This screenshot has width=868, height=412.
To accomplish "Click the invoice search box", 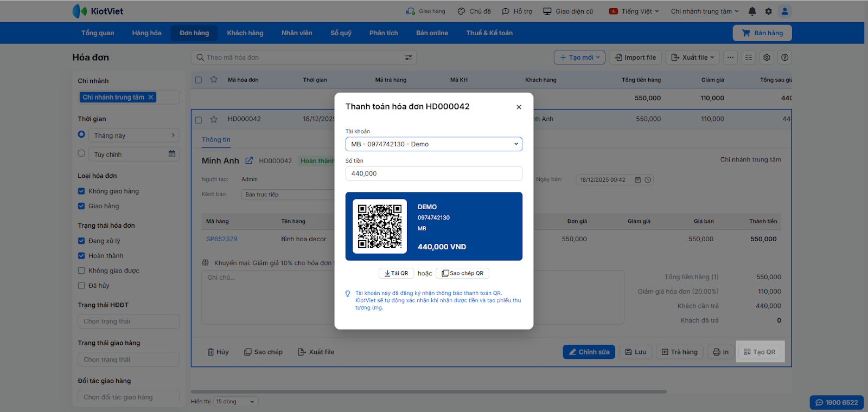I will [x=304, y=57].
